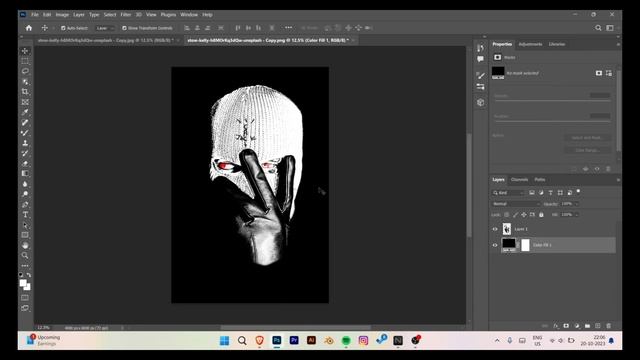
Task: Select the Eyedropper tool
Action: point(25,112)
